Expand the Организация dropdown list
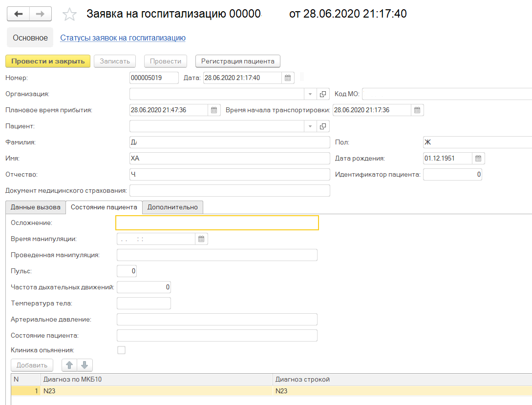This screenshot has height=405, width=532. 311,94
